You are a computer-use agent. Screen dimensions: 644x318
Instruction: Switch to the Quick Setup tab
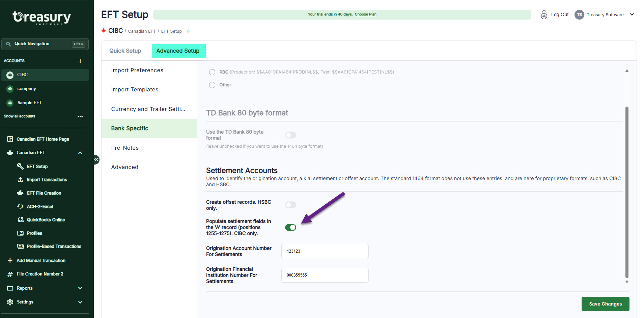[125, 51]
